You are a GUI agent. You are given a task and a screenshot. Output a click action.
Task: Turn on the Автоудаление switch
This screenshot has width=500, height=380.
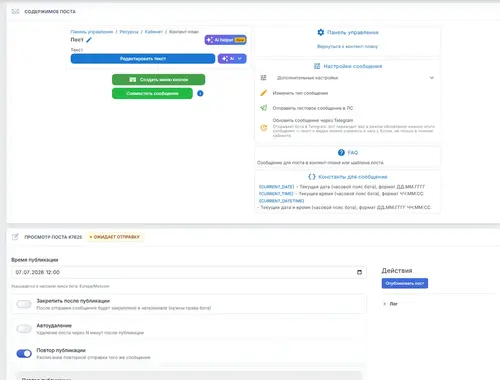[x=24, y=329]
